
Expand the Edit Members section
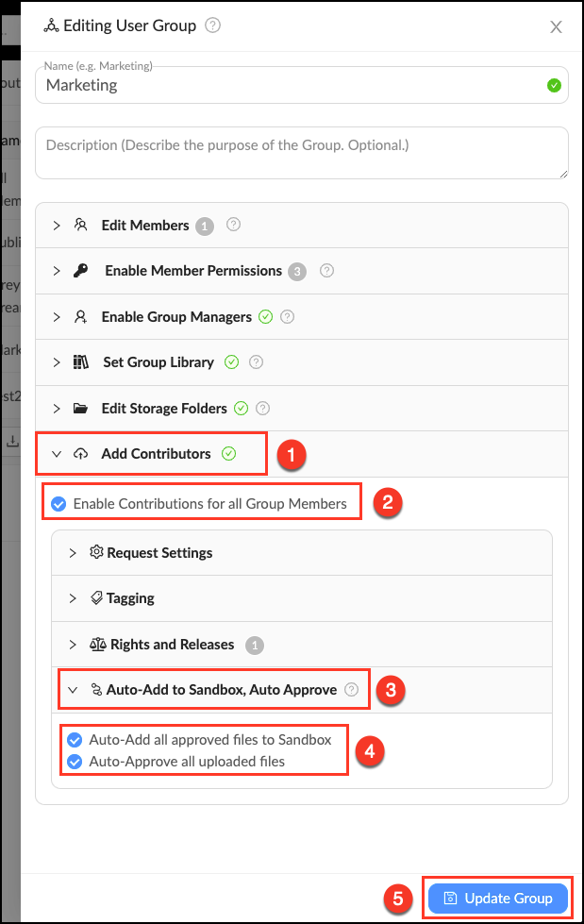(57, 226)
